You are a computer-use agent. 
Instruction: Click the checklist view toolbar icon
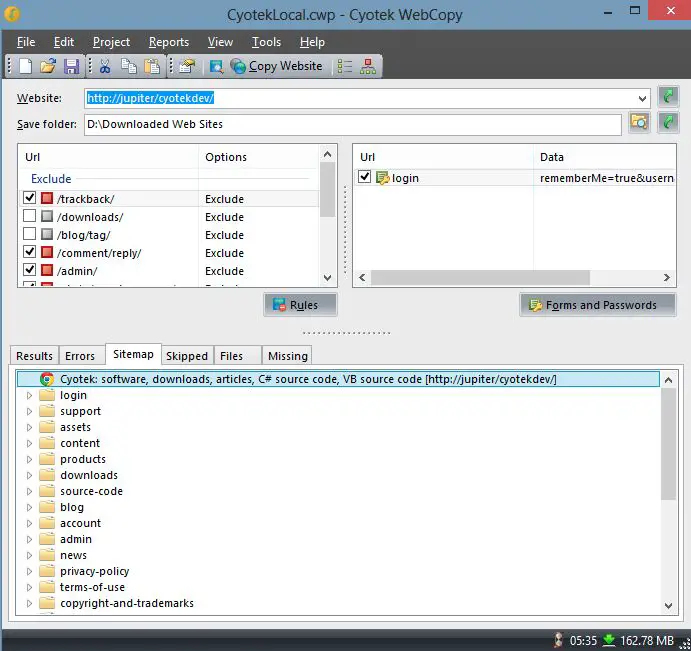tap(345, 66)
